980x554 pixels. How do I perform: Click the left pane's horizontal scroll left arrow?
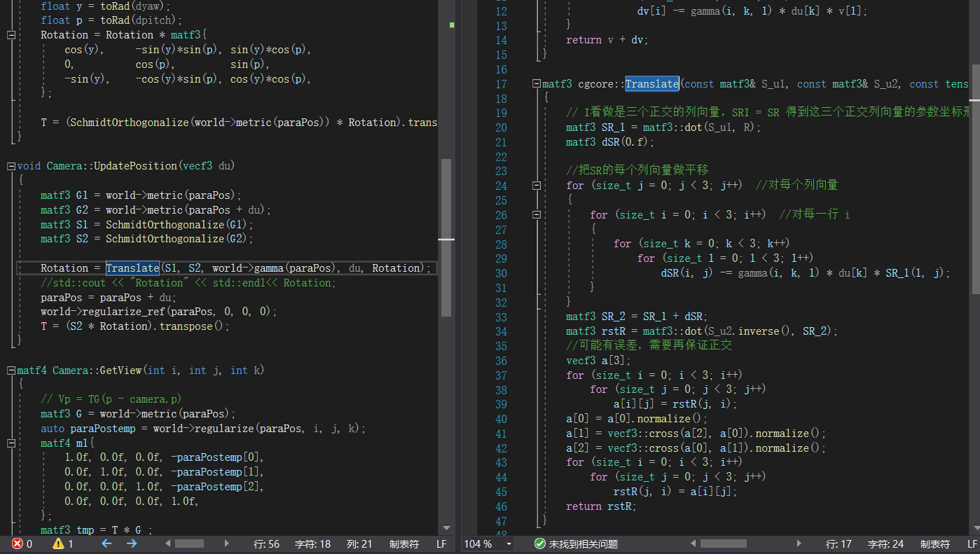(167, 543)
